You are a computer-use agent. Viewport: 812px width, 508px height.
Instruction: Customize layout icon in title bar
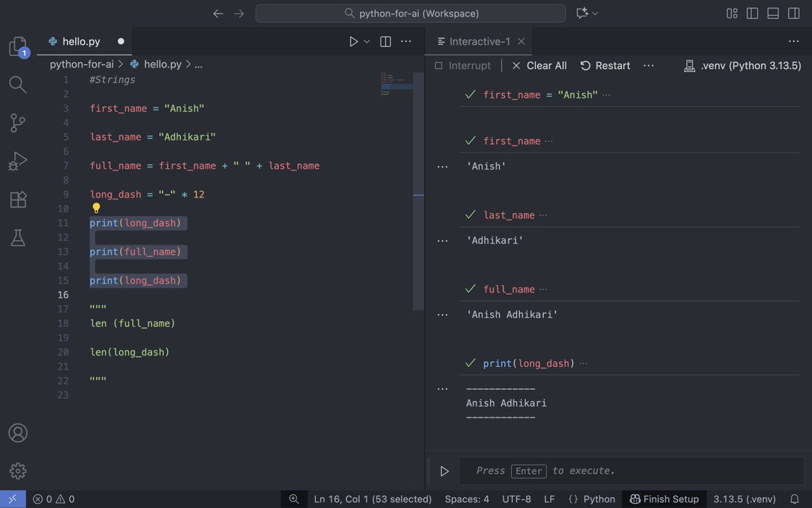[732, 14]
